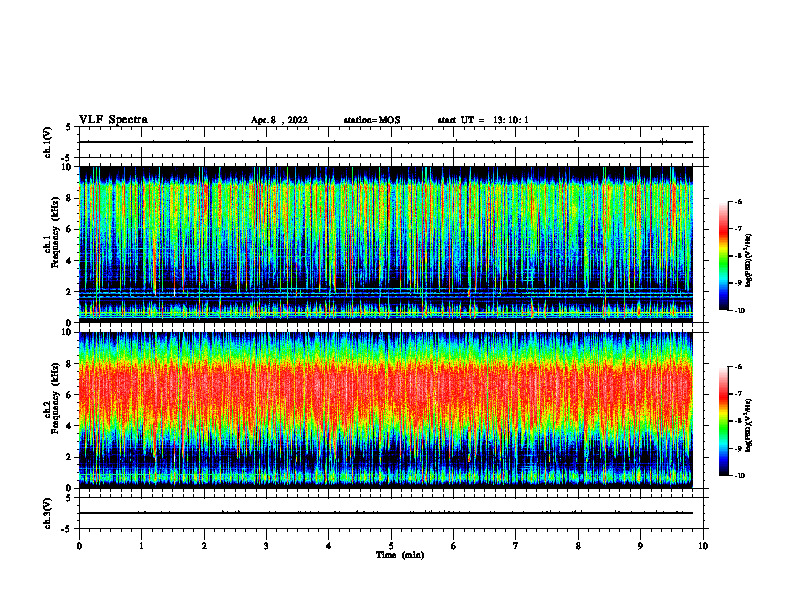The height and width of the screenshot is (612, 792).
Task: Click the "-10" tick on ch.1 colorbar
Action: (x=740, y=311)
